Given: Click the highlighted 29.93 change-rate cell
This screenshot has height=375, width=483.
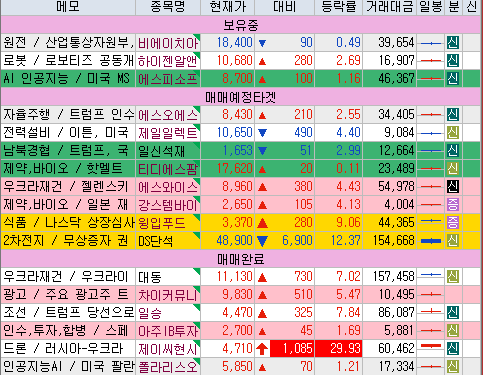Looking at the screenshot, I should (x=339, y=349).
